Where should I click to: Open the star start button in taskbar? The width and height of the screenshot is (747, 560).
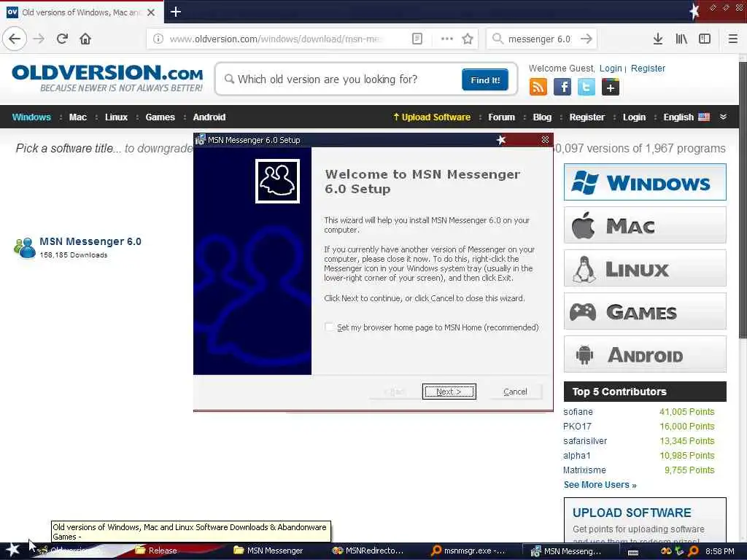click(x=12, y=550)
